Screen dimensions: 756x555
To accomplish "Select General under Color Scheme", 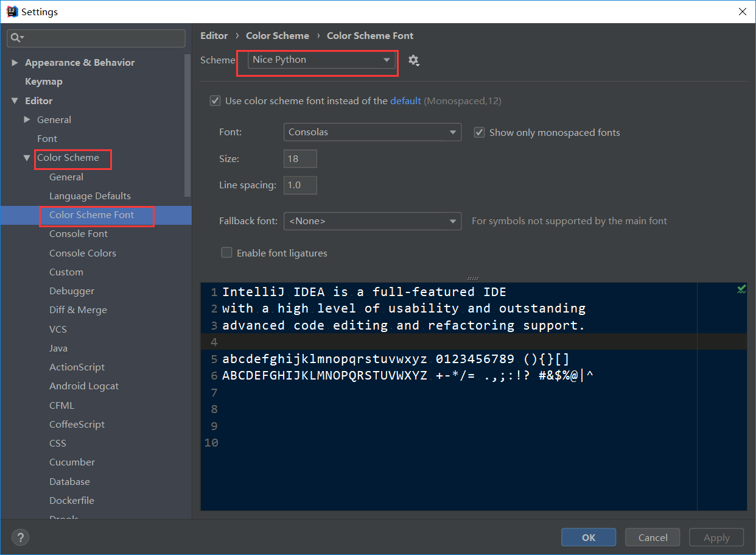I will click(66, 177).
